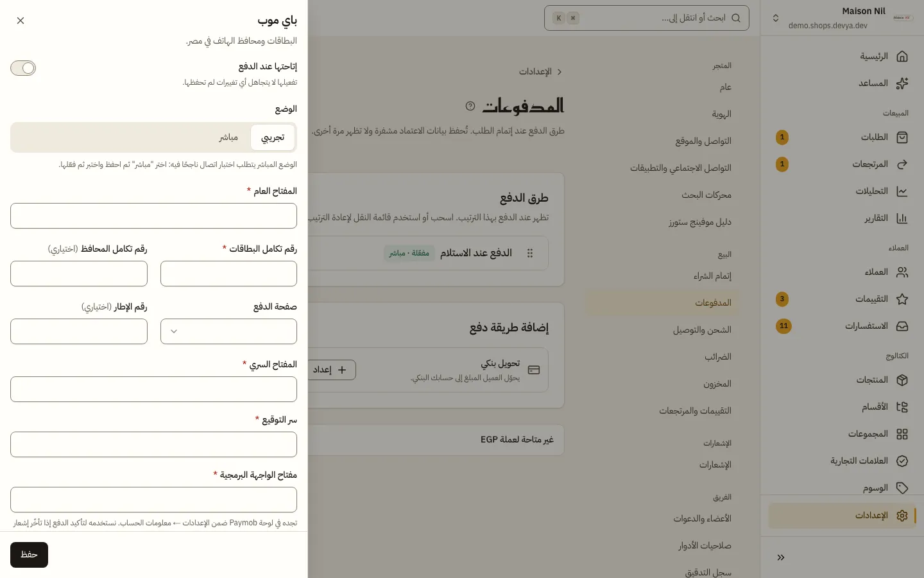
Task: Click the الإعدادات gear icon
Action: [902, 516]
